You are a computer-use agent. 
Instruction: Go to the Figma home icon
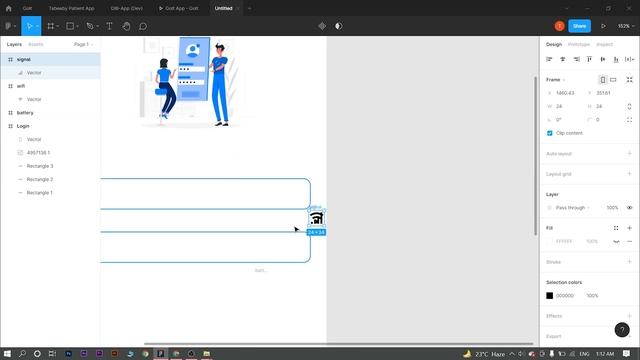[x=8, y=8]
